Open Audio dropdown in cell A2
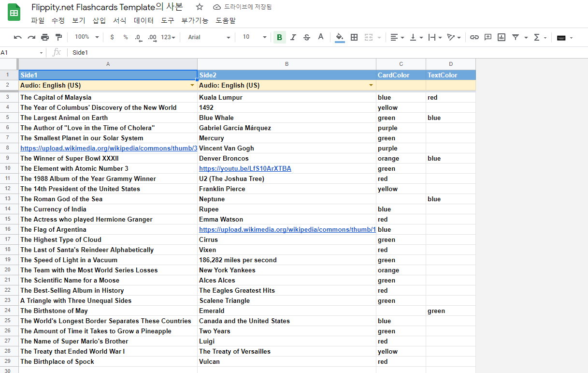Image resolution: width=588 pixels, height=373 pixels. tap(192, 86)
